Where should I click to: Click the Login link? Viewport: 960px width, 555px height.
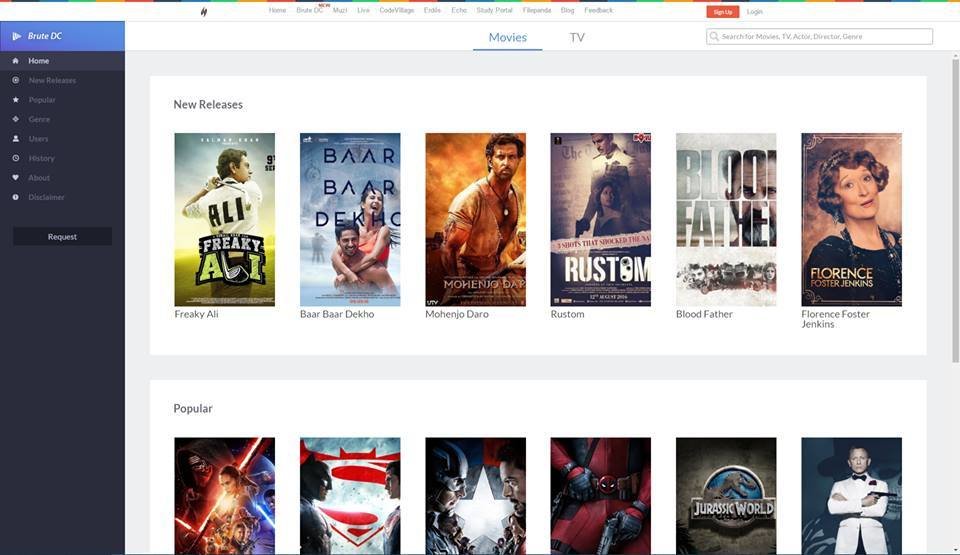[x=754, y=12]
